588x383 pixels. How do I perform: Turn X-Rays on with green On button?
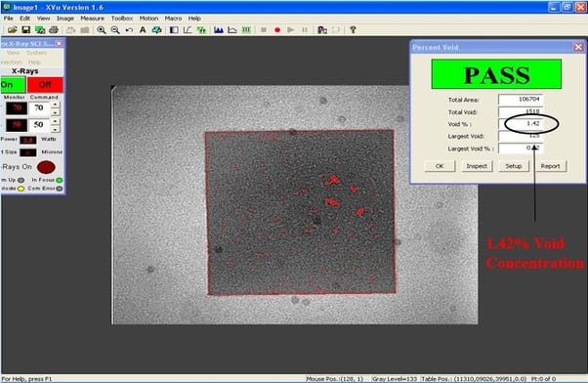(13, 84)
